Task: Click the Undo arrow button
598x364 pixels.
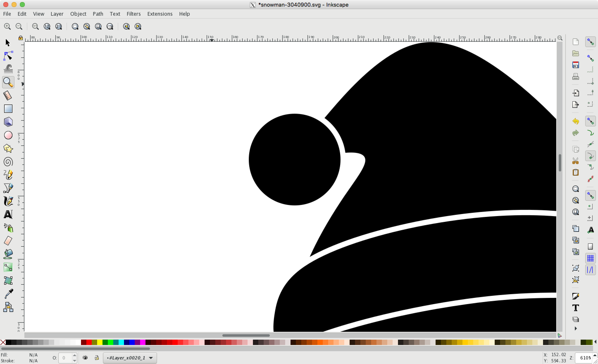Action: click(x=575, y=121)
